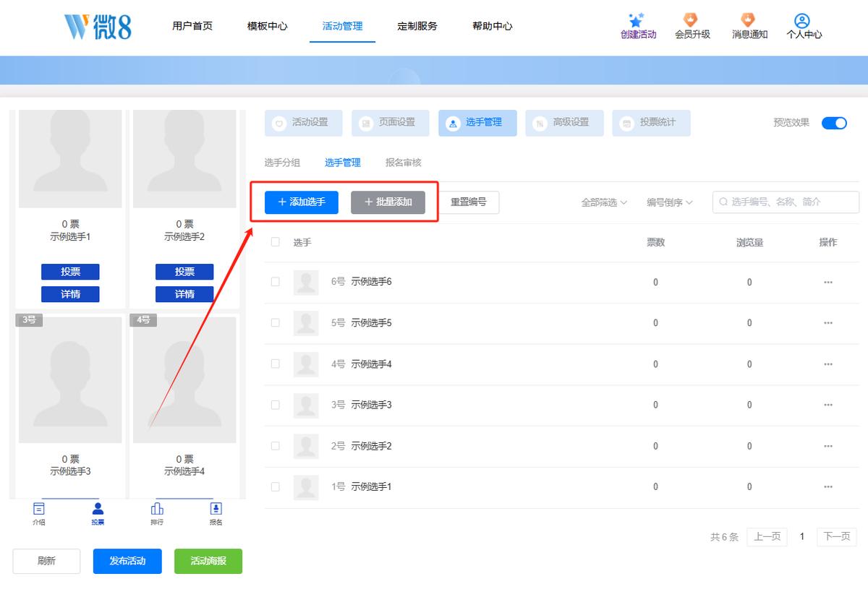Open more actions for 示例选手2

click(x=828, y=446)
